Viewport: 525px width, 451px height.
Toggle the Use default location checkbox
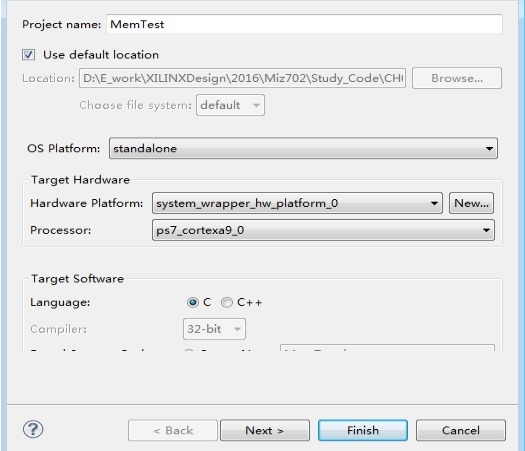point(28,55)
